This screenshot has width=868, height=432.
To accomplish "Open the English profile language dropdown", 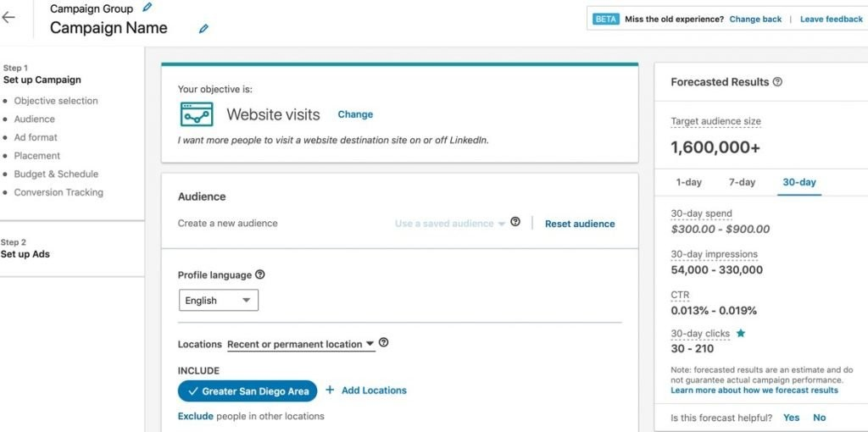I will point(219,301).
